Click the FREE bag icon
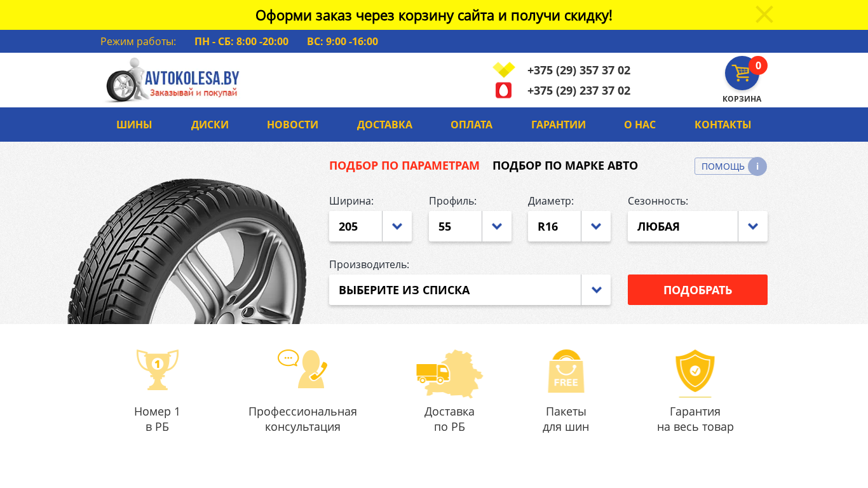The image size is (868, 488). coord(566,371)
